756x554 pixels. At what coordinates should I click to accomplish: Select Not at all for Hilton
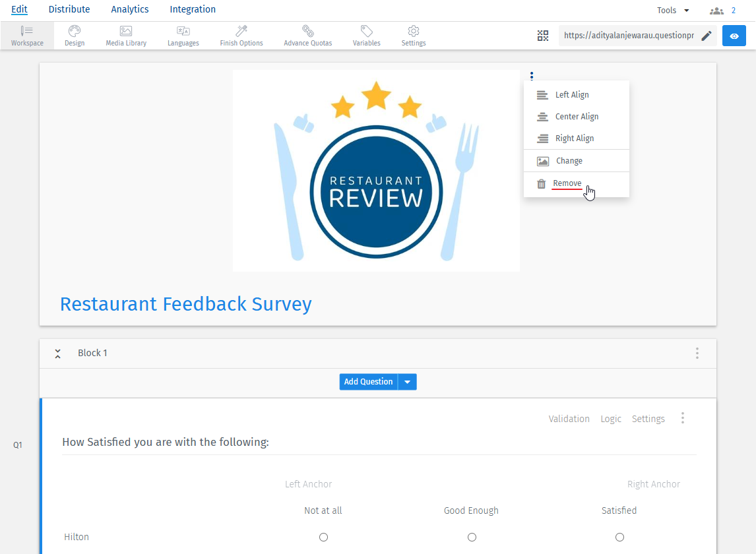[323, 537]
